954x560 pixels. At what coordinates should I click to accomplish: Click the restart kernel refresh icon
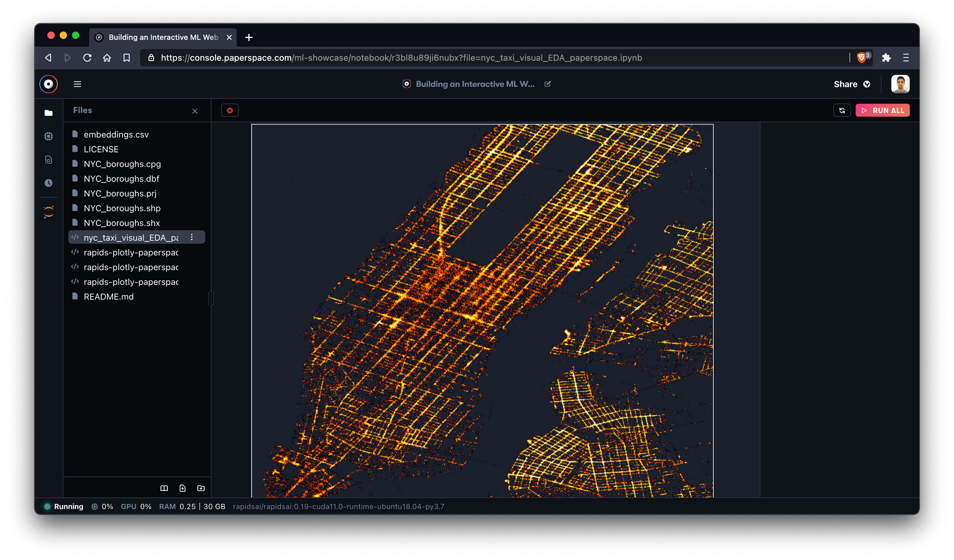(842, 111)
